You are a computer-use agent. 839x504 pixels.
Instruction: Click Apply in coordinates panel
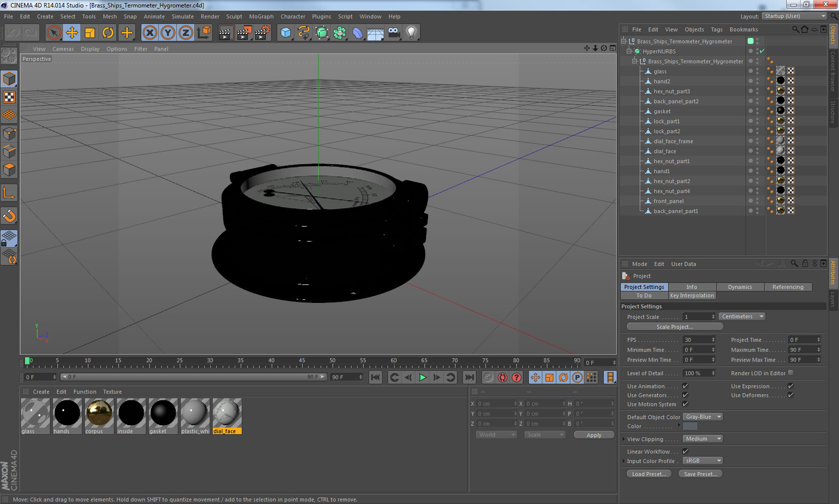point(594,435)
